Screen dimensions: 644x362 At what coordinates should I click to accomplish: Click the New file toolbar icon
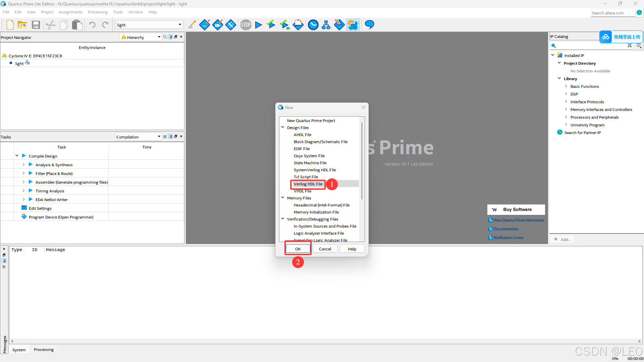10,25
